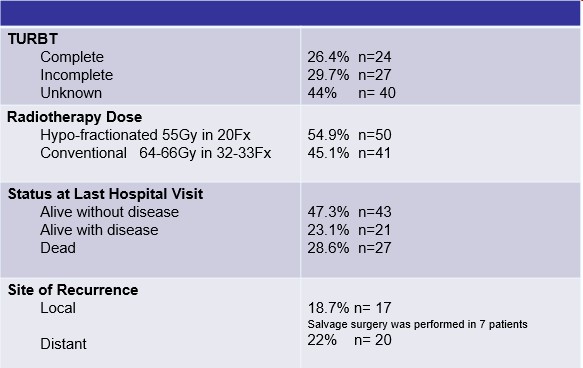
Task: Select the Alive without disease label
Action: (109, 212)
